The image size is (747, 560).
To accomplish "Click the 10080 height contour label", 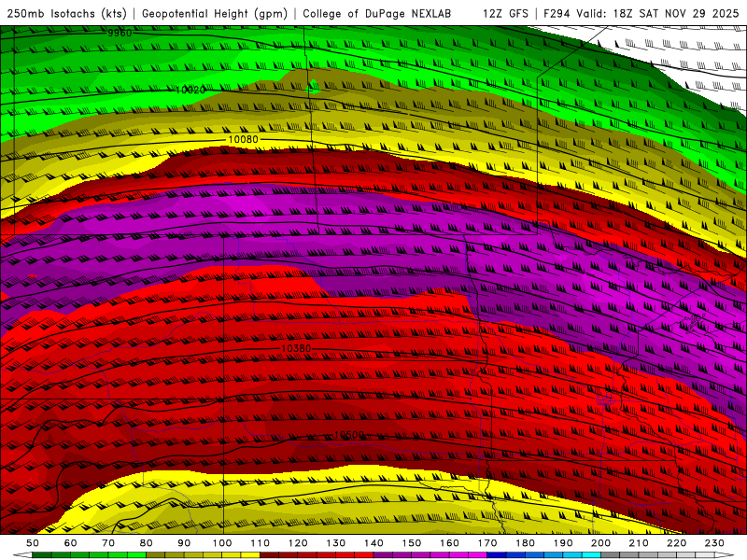I will [243, 139].
